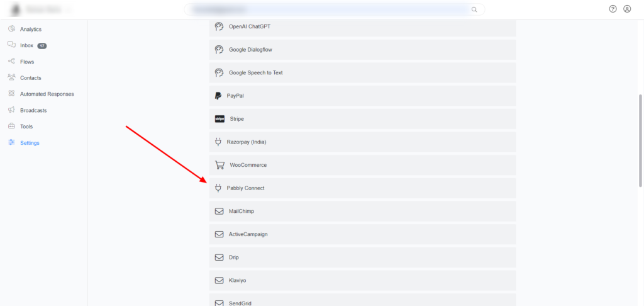The image size is (644, 306).
Task: Click the SendGrid envelope icon
Action: [219, 303]
